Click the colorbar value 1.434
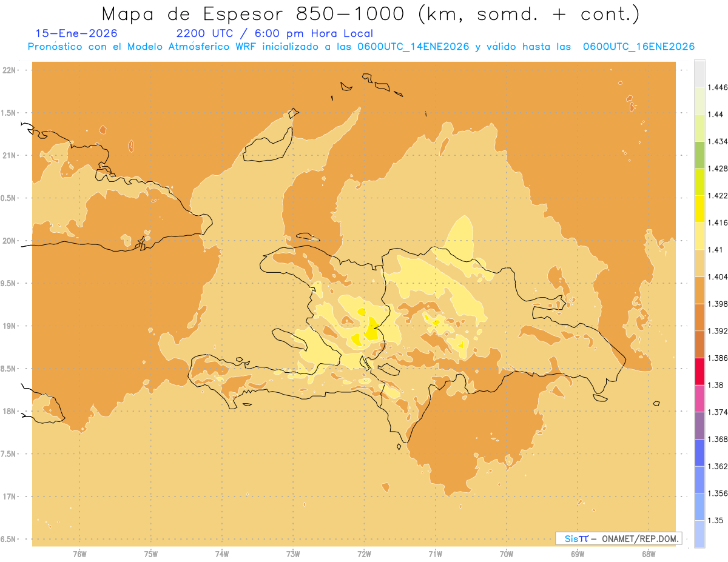 click(717, 141)
